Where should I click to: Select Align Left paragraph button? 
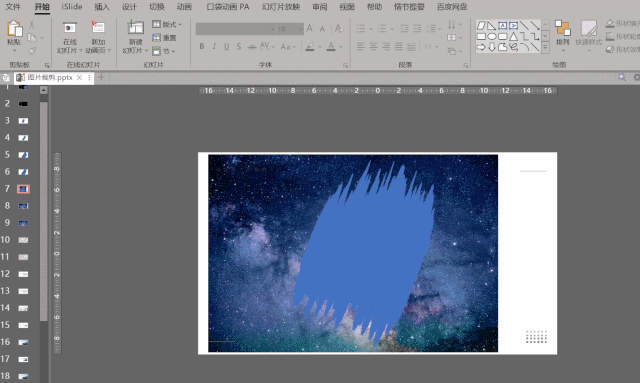click(x=361, y=47)
